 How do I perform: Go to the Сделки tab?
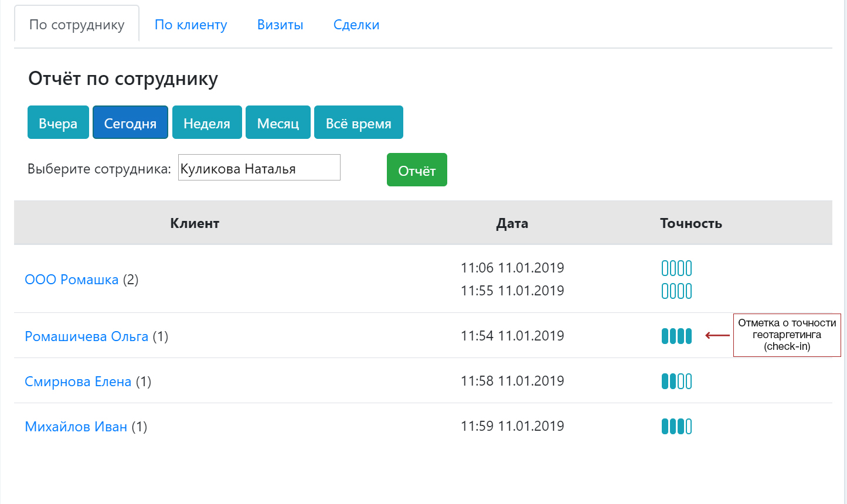click(x=356, y=25)
